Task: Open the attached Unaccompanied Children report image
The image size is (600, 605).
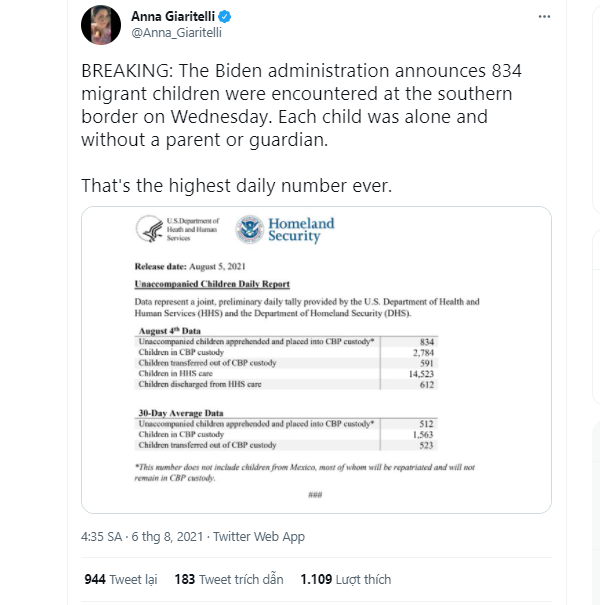Action: point(316,360)
